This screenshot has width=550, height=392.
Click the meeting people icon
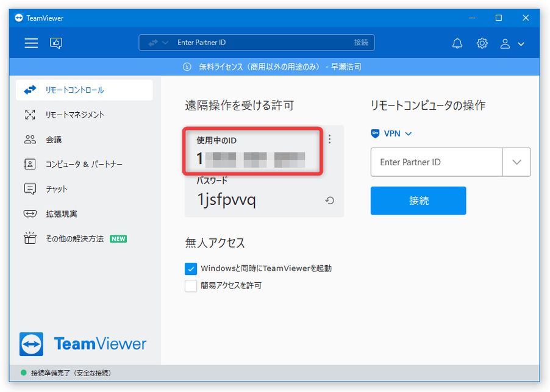click(x=30, y=140)
